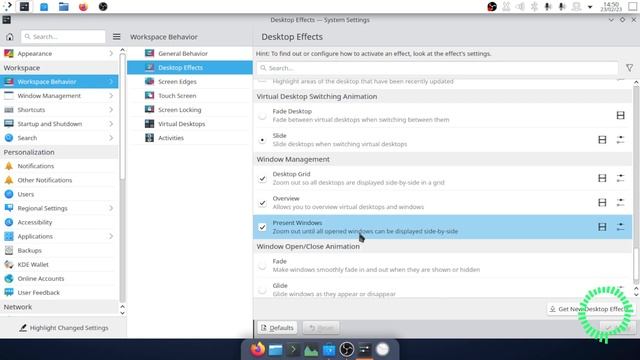Open Screen Edges page
The height and width of the screenshot is (360, 640).
coord(190,82)
